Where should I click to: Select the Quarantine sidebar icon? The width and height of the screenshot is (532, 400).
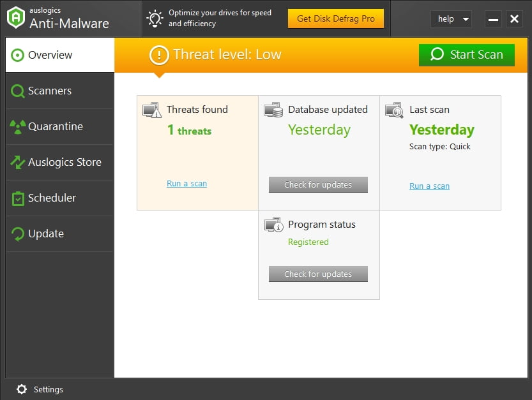pyautogui.click(x=18, y=126)
